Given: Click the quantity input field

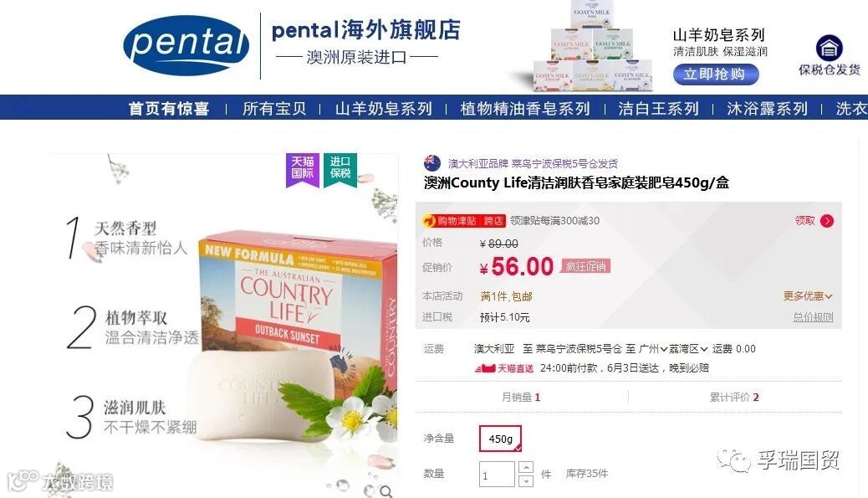Looking at the screenshot, I should [x=497, y=475].
